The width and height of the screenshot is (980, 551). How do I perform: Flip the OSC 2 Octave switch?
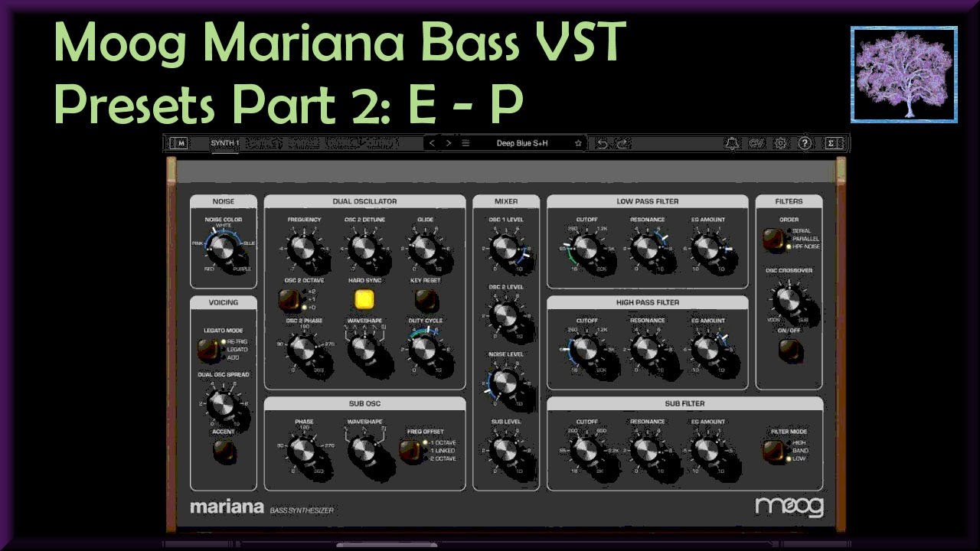[290, 299]
